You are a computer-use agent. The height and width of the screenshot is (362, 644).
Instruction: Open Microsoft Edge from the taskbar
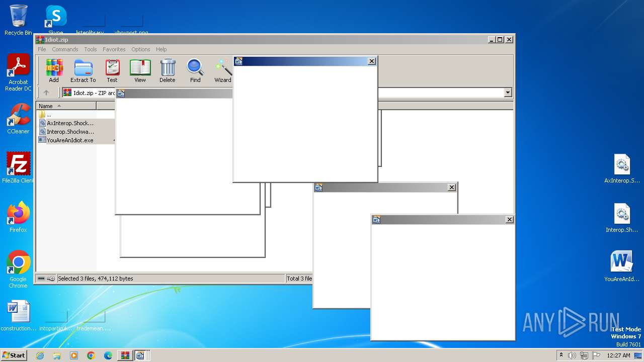pyautogui.click(x=108, y=355)
